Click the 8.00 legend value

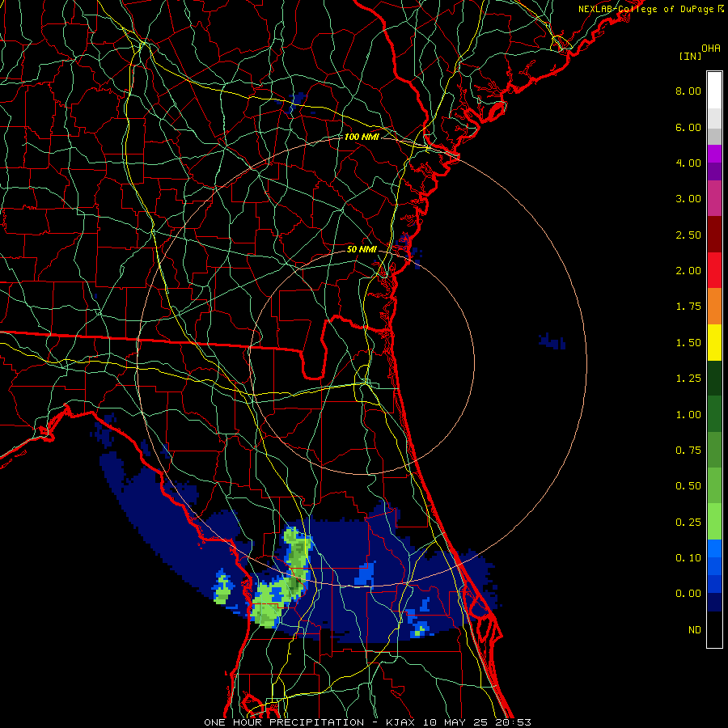[688, 91]
